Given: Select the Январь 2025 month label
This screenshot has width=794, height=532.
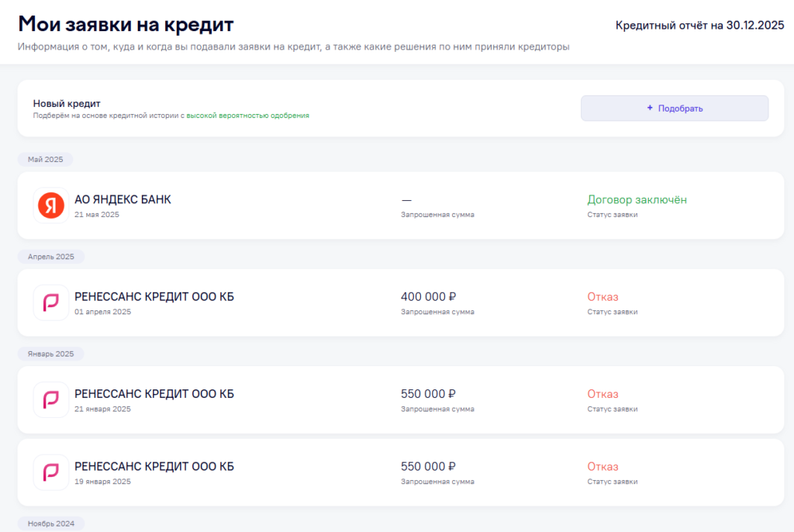Looking at the screenshot, I should pos(50,354).
